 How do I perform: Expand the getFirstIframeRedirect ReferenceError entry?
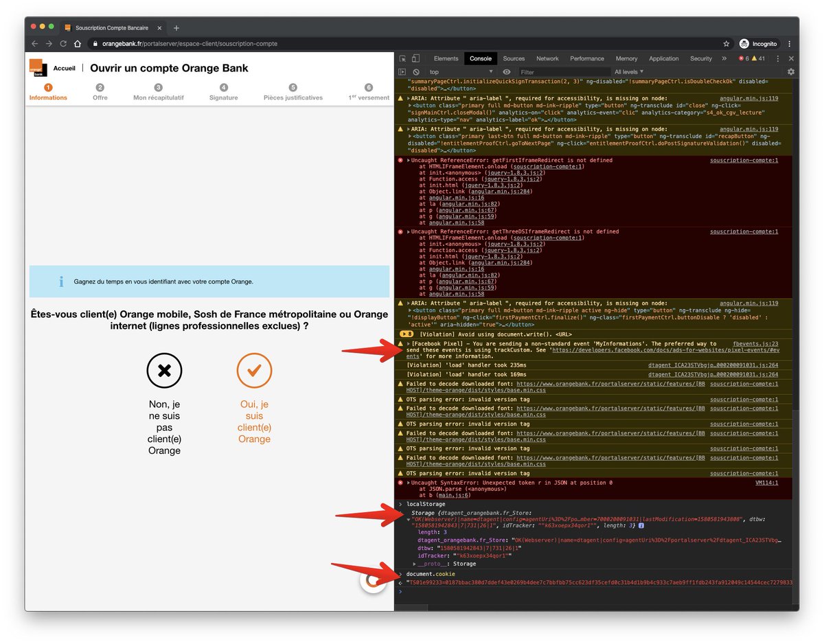click(x=409, y=160)
